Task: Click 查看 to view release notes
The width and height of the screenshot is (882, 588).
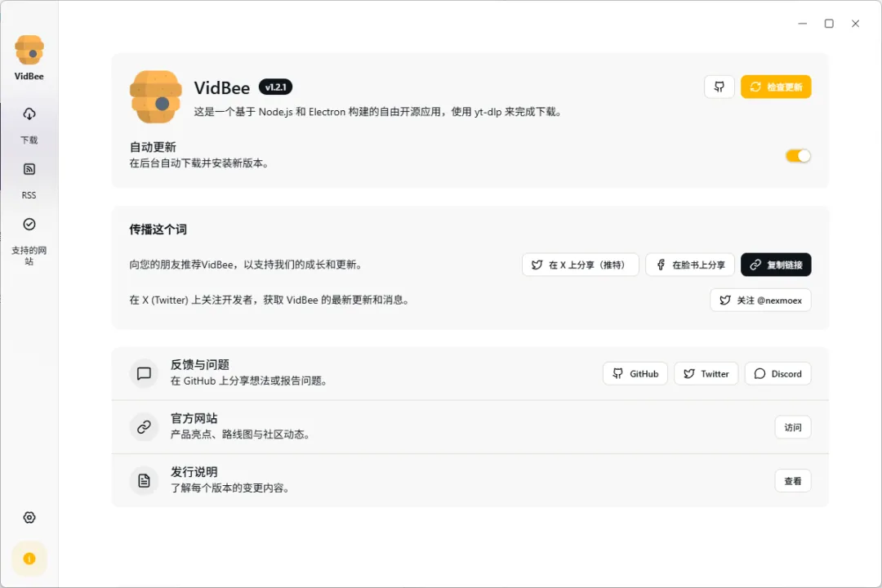Action: [x=793, y=480]
